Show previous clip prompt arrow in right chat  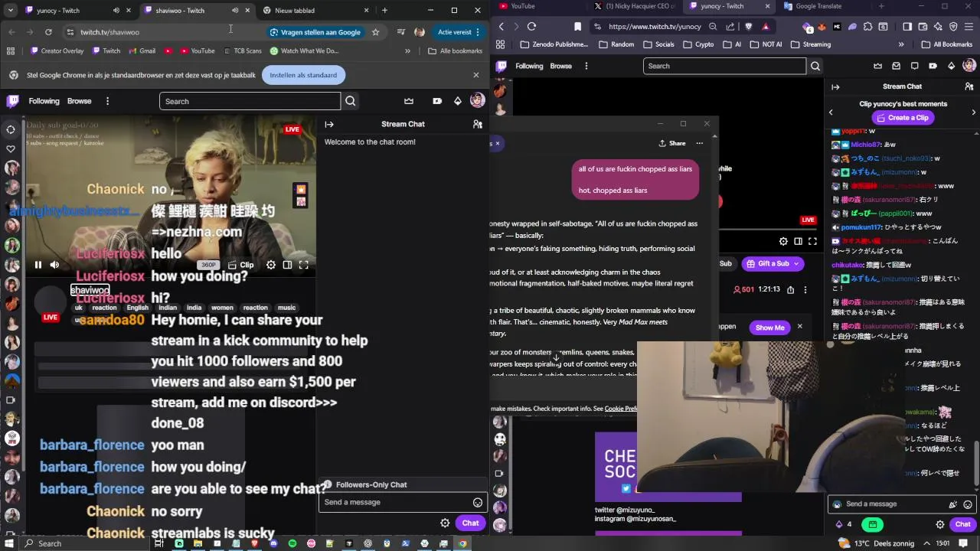click(x=831, y=112)
